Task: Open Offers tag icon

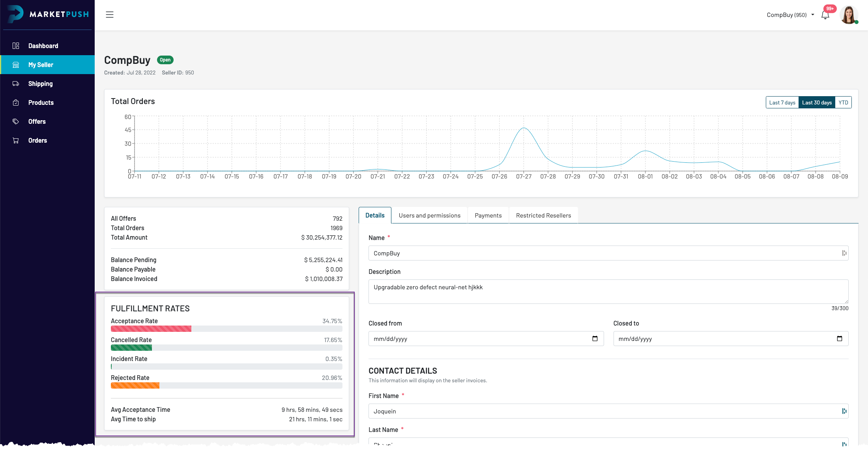Action: [x=16, y=121]
